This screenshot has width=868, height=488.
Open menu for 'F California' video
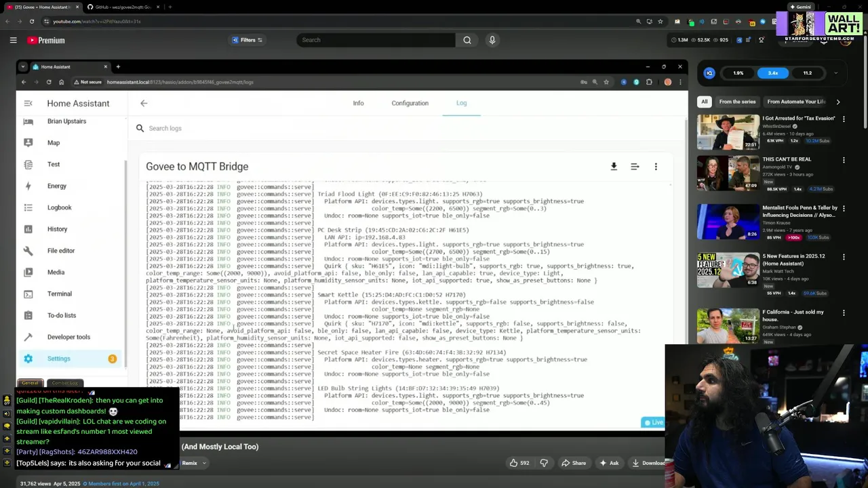pos(844,313)
